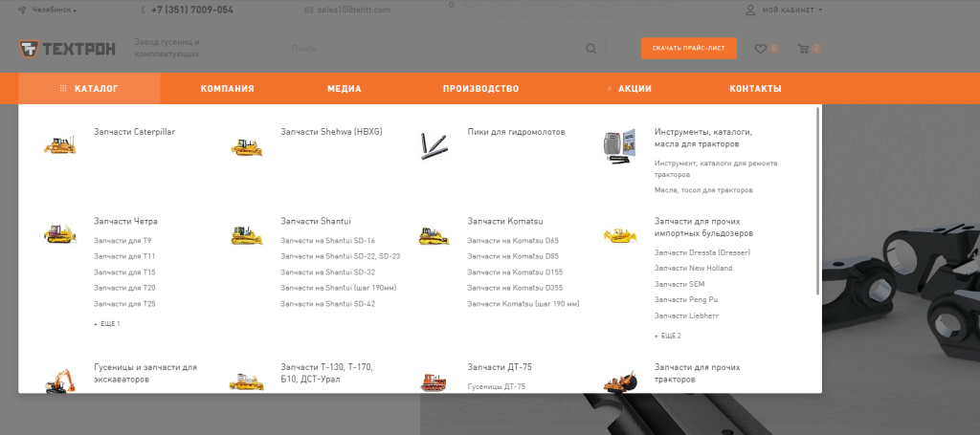Image resolution: width=980 pixels, height=435 pixels.
Task: Expand ЕЩЕ 2 under other import bulldozers
Action: pos(667,336)
